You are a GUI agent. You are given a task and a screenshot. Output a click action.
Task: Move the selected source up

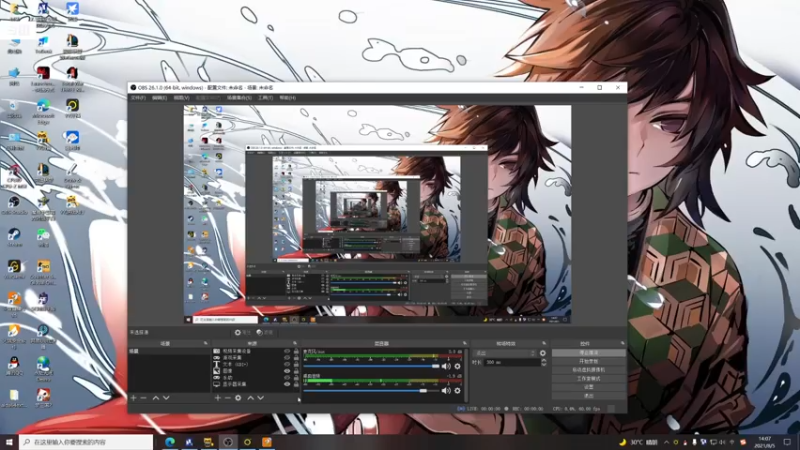(251, 397)
